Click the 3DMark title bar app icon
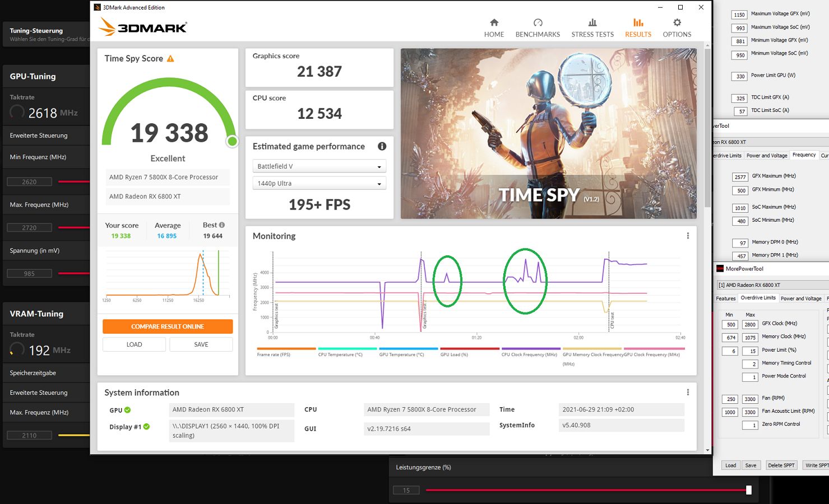Image resolution: width=829 pixels, height=504 pixels. [x=97, y=7]
